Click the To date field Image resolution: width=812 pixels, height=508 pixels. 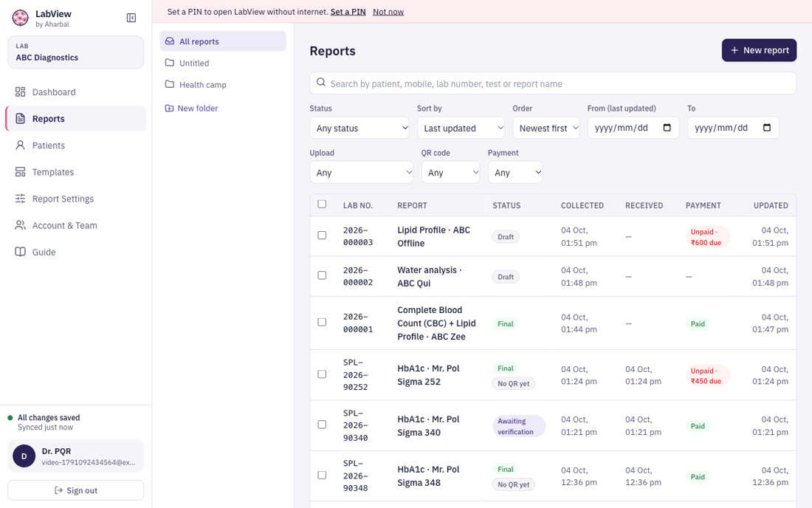point(733,128)
